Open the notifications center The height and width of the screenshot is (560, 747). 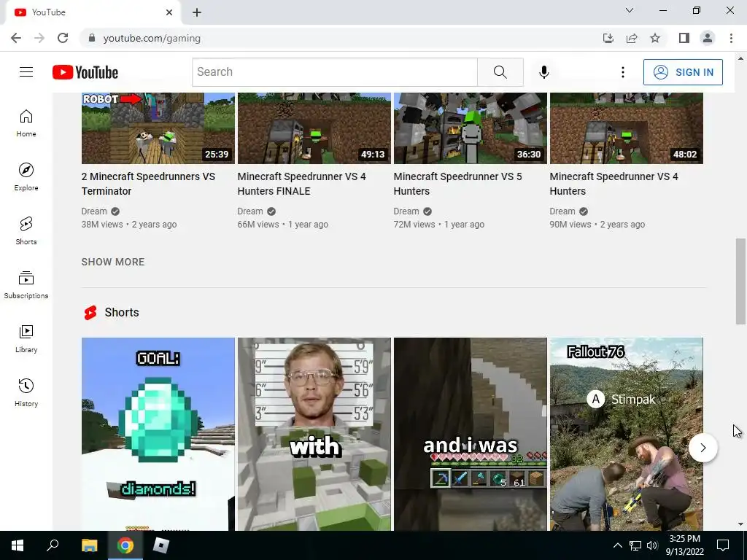click(x=723, y=545)
